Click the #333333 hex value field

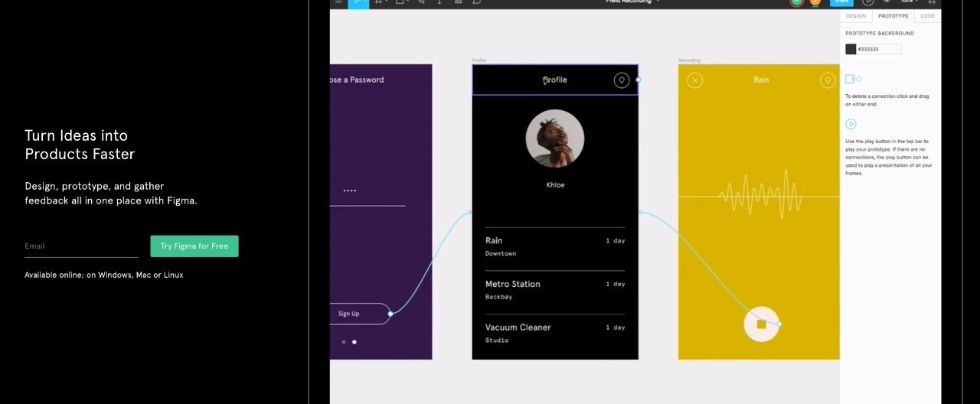point(878,49)
